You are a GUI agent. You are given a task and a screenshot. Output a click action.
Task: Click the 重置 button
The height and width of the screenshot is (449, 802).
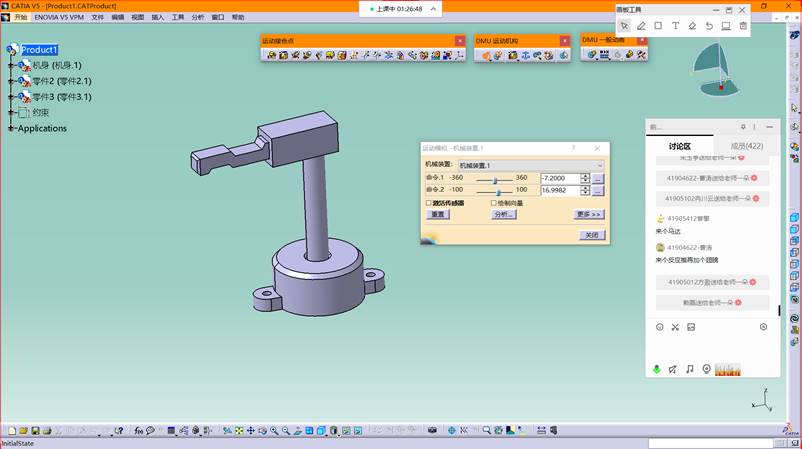pos(438,214)
